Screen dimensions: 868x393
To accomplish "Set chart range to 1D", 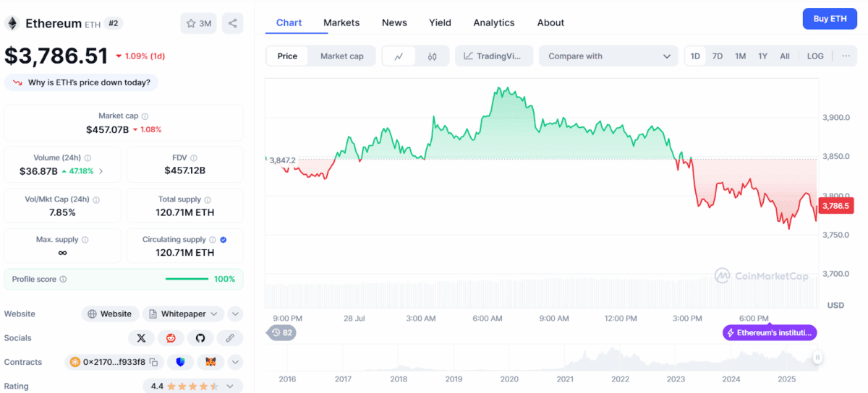I will point(695,56).
